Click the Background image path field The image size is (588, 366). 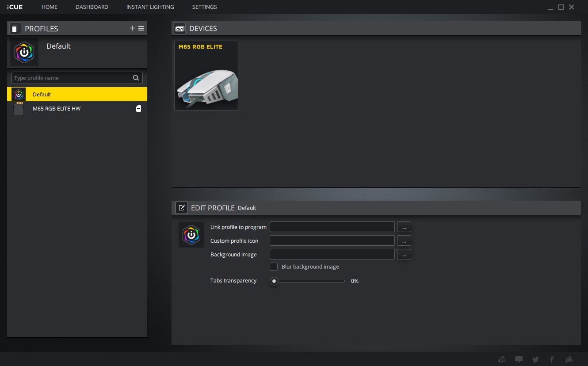(332, 254)
